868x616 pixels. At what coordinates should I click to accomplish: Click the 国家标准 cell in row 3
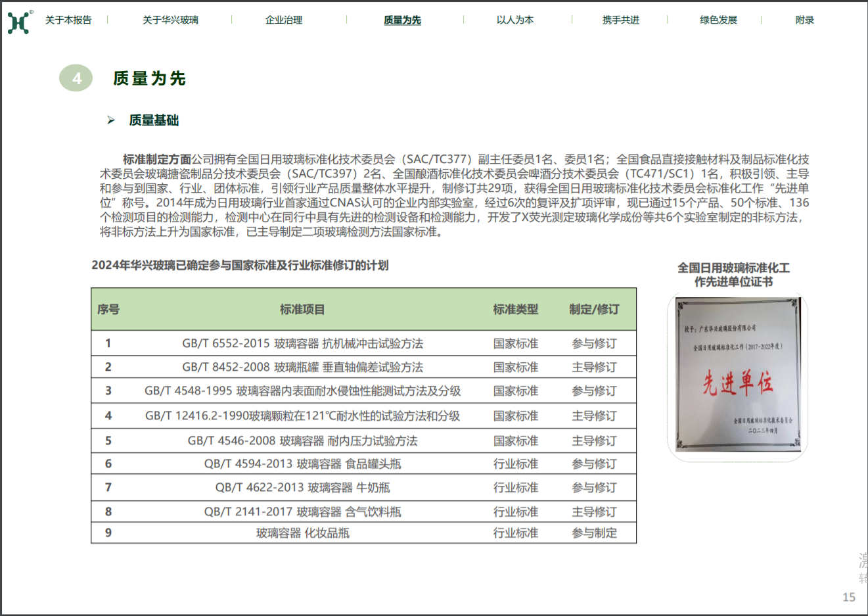[516, 391]
